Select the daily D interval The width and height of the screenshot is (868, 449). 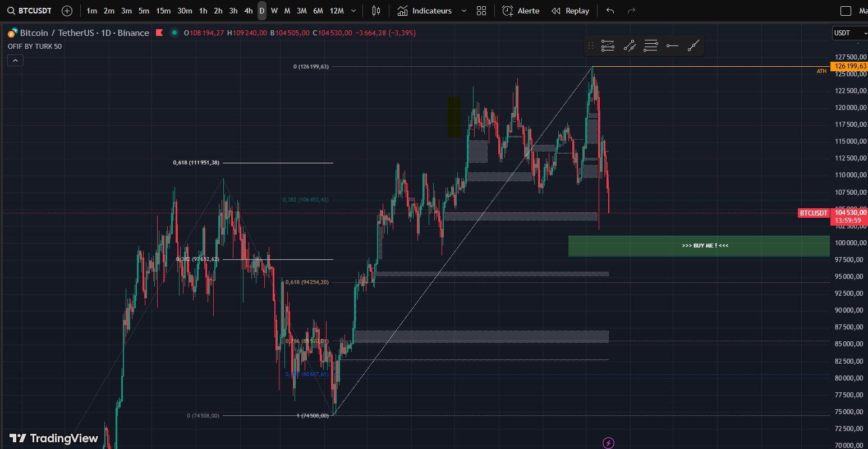coord(262,11)
